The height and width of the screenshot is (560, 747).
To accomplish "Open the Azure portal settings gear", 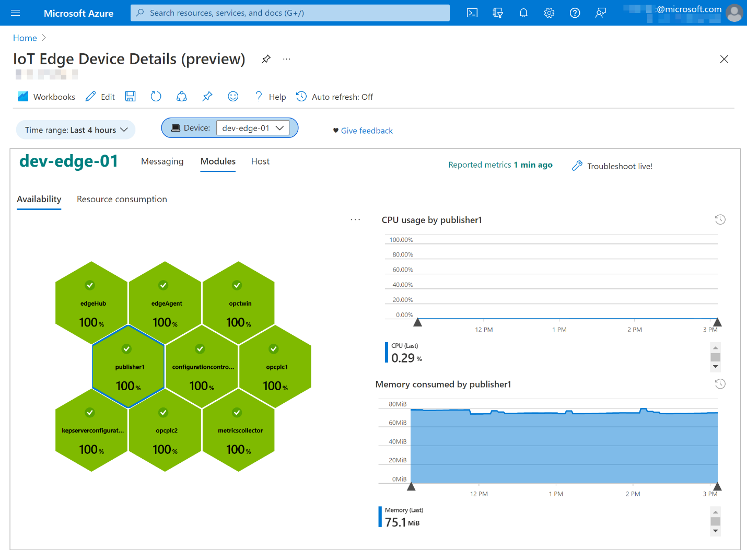I will coord(549,13).
